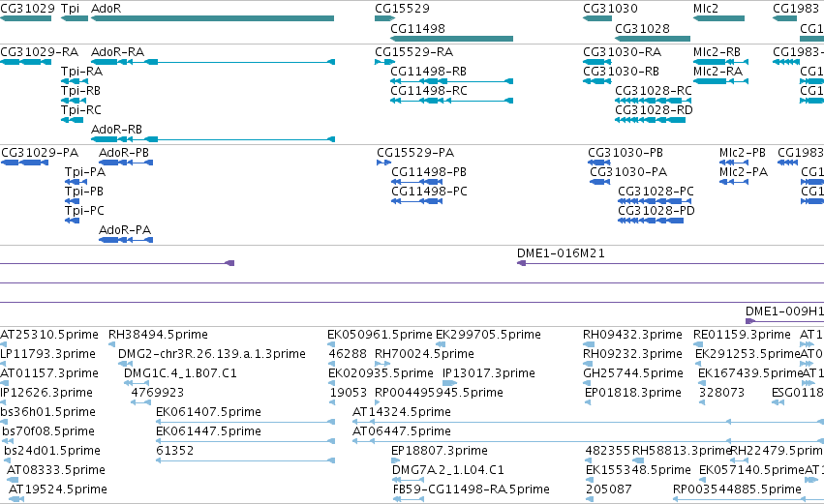Image resolution: width=824 pixels, height=504 pixels.
Task: Open EST RH38494.5prime
Action: point(111,344)
